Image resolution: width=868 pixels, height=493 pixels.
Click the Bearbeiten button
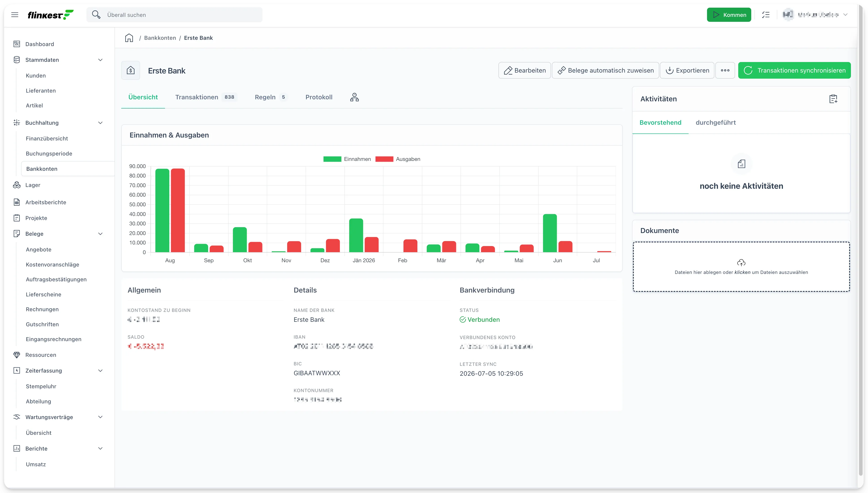(x=524, y=70)
